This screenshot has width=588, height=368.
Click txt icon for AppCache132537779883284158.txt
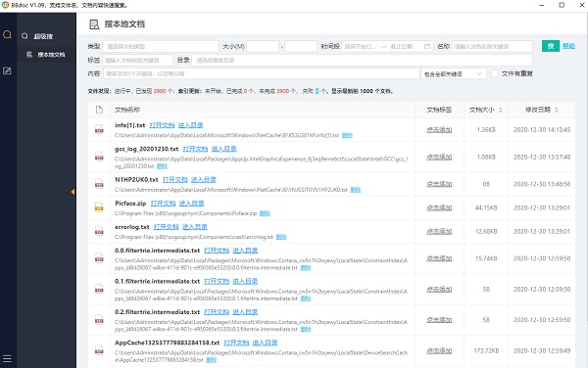coord(99,350)
